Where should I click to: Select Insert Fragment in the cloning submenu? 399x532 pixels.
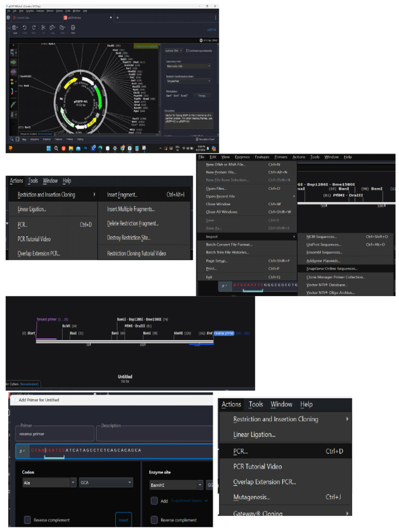145,194
